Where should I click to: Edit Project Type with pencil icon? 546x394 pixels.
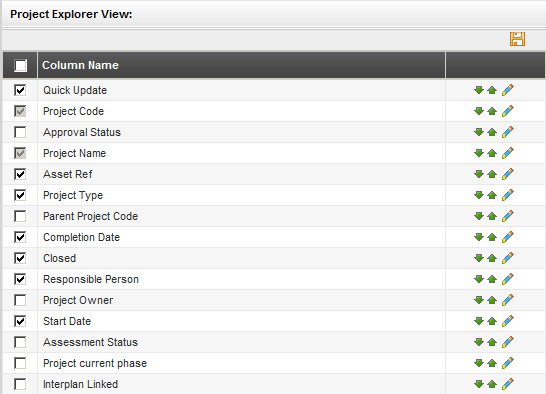[508, 195]
